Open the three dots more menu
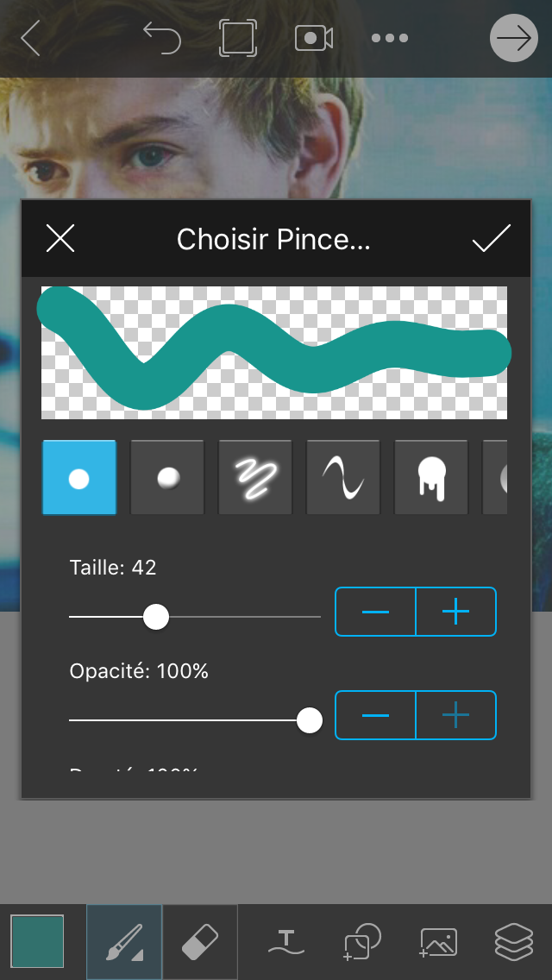Viewport: 552px width, 980px height. [x=390, y=38]
